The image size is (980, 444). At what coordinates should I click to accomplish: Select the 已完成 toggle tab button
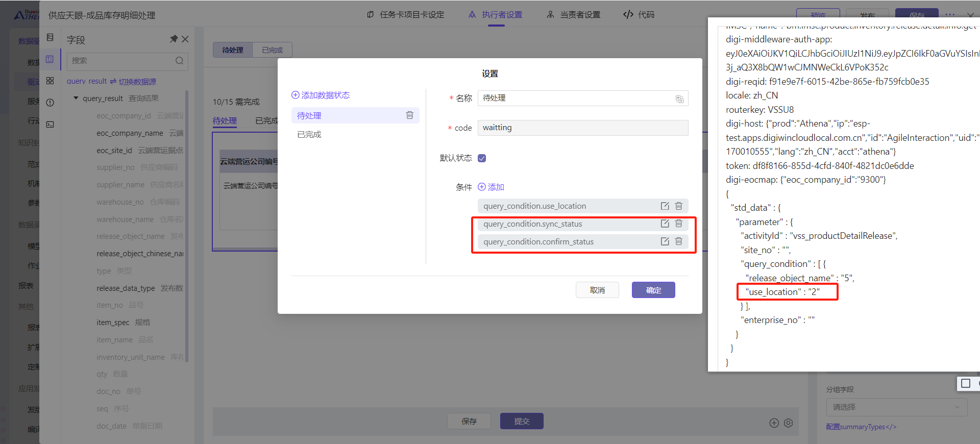coord(273,50)
